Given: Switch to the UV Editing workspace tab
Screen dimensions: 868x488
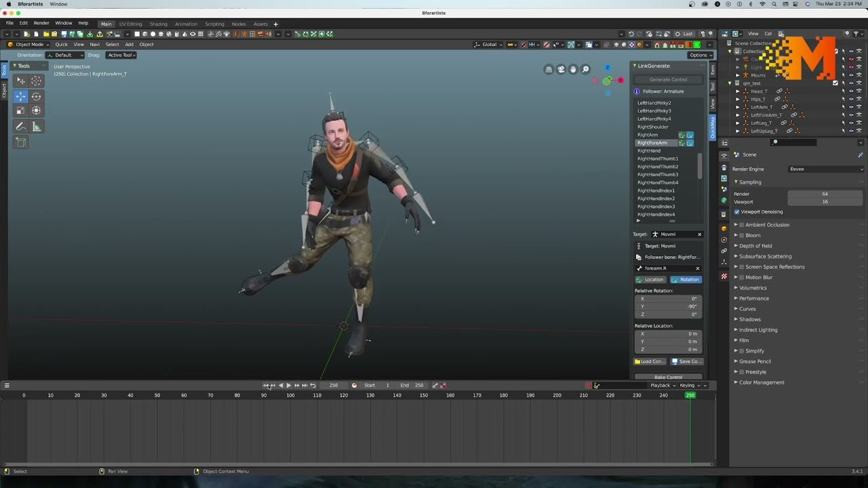Looking at the screenshot, I should tap(131, 24).
